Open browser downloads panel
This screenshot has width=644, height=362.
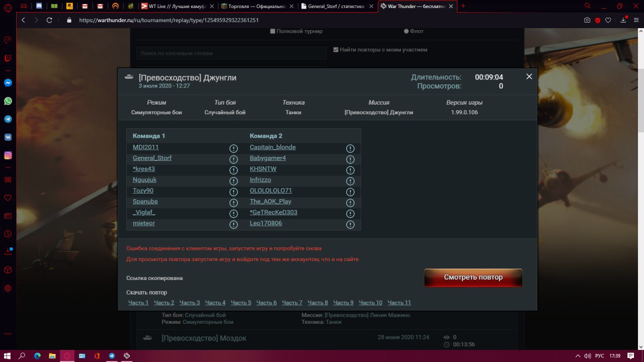(623, 20)
